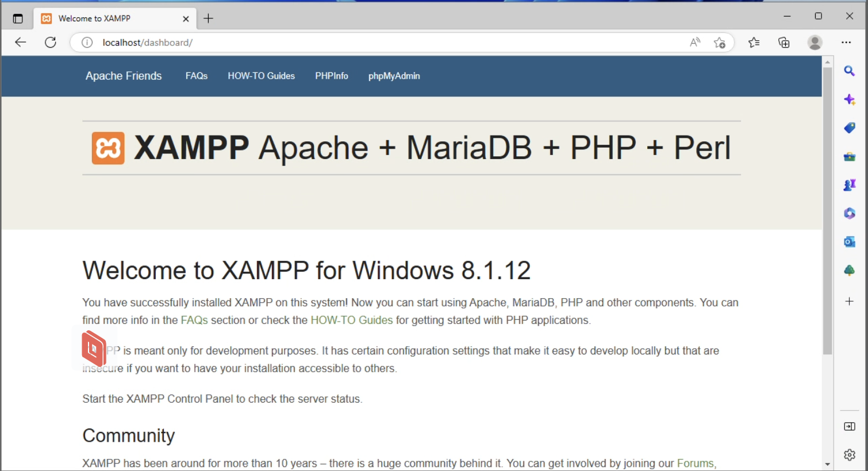Open the sidebar Discover sparkle icon

(x=849, y=99)
